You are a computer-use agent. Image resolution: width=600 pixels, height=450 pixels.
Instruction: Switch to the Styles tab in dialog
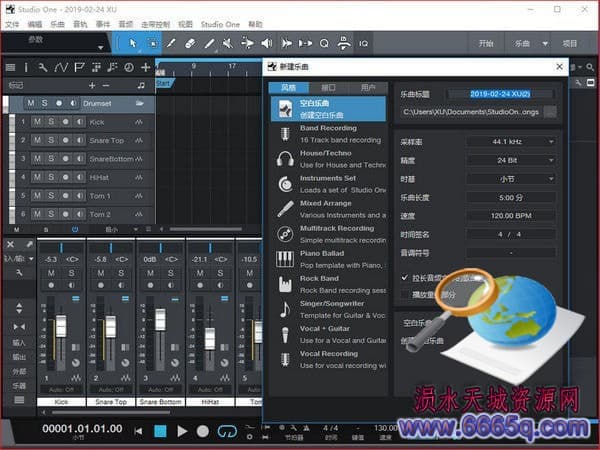tap(289, 88)
